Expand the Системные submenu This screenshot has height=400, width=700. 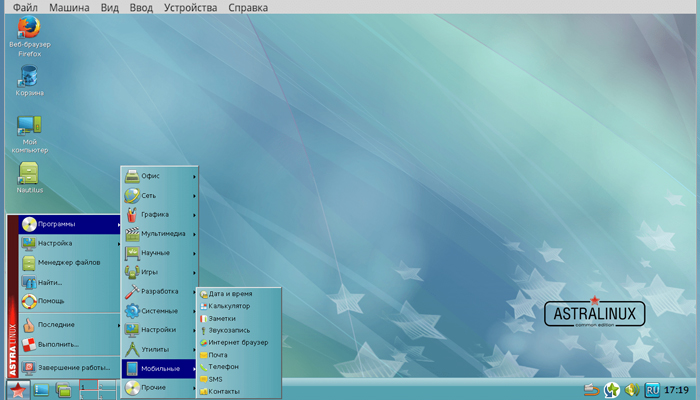160,311
